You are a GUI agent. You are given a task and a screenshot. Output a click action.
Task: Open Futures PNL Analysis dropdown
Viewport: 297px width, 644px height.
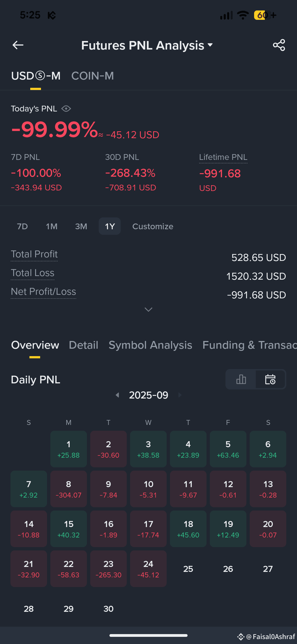pos(147,45)
